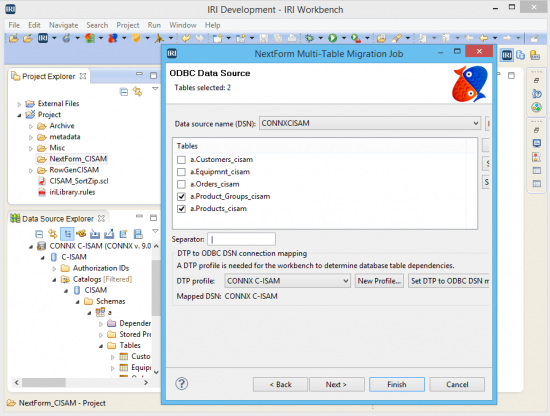Click the Data Source Explorer vertical scrollbar thumb
Viewport: 550px width, 416px height.
(x=156, y=288)
